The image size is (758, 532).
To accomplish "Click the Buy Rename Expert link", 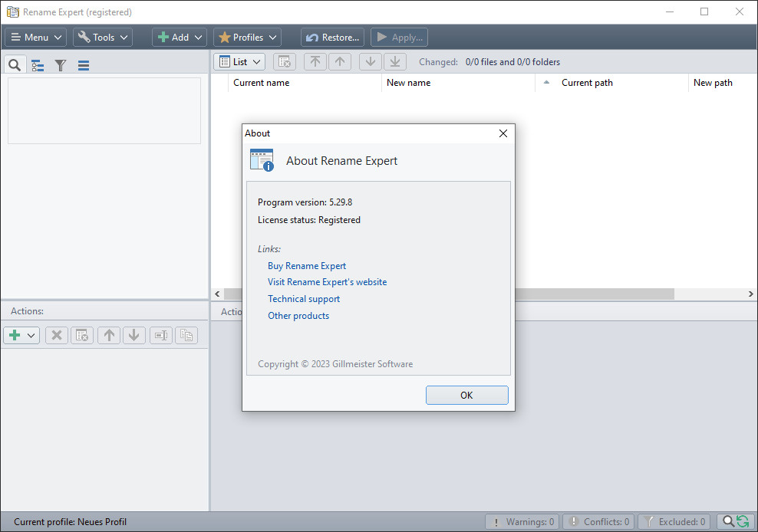I will click(x=307, y=266).
